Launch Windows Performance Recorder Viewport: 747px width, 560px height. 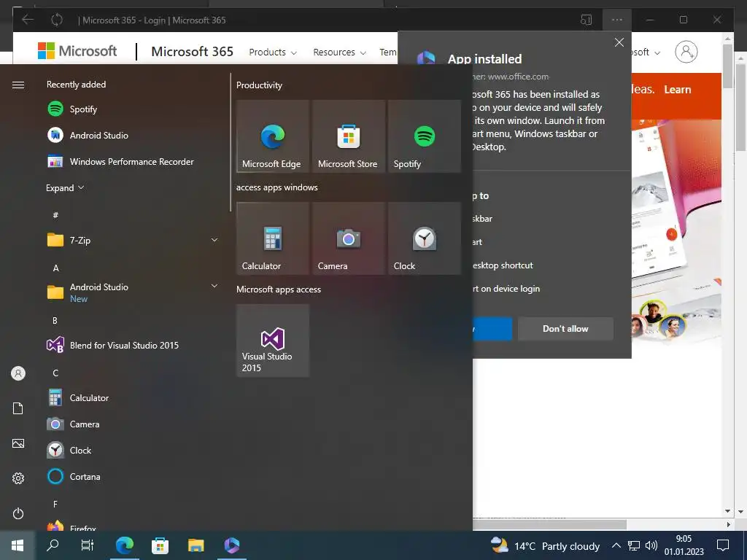coord(120,161)
